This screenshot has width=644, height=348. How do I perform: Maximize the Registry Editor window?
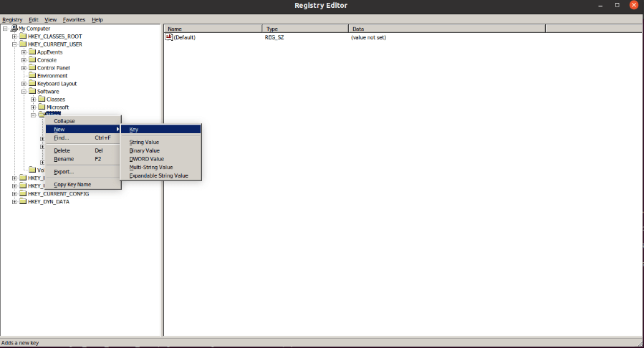pos(617,5)
